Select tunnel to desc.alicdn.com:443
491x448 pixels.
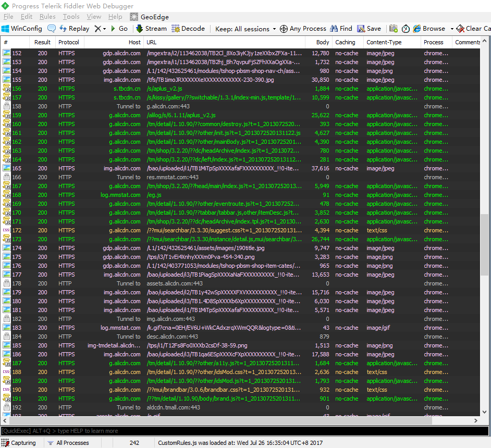pyautogui.click(x=172, y=337)
